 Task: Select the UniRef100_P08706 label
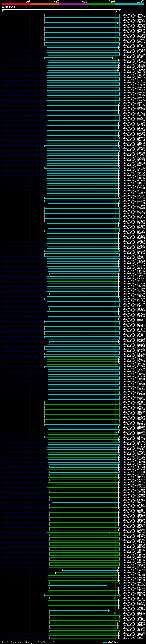coord(133,296)
